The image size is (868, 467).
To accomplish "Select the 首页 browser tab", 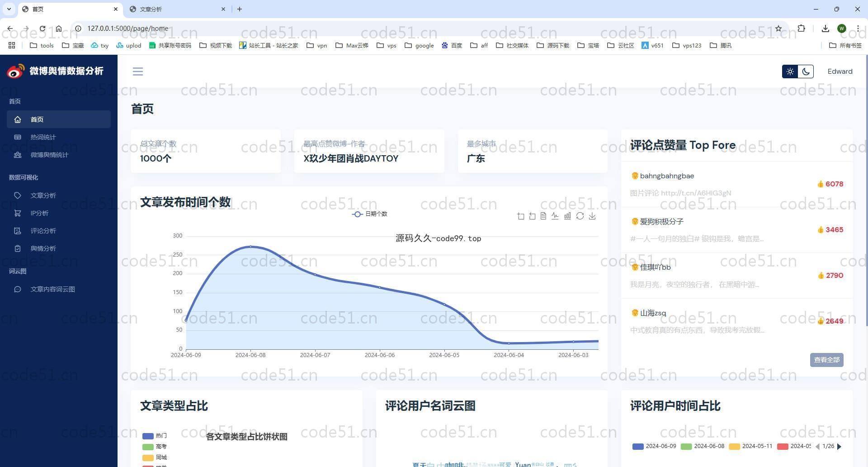I will (70, 9).
